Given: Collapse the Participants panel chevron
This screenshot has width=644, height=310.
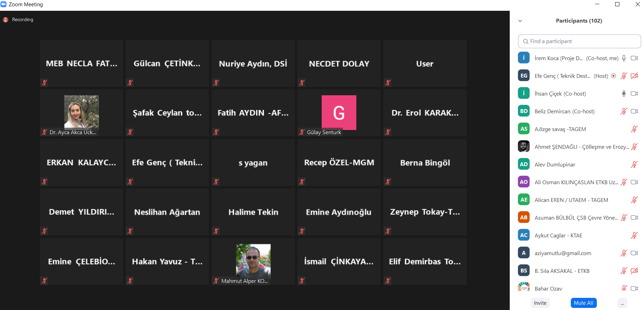Looking at the screenshot, I should [520, 21].
